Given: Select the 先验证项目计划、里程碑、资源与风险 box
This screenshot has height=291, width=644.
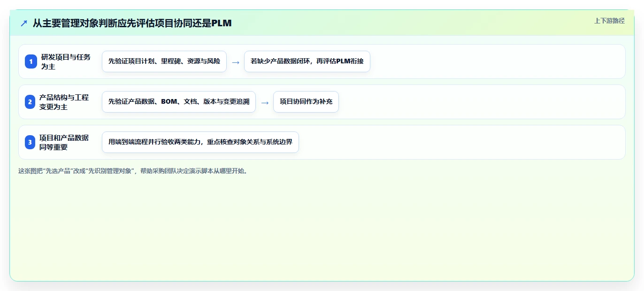Looking at the screenshot, I should pos(164,61).
